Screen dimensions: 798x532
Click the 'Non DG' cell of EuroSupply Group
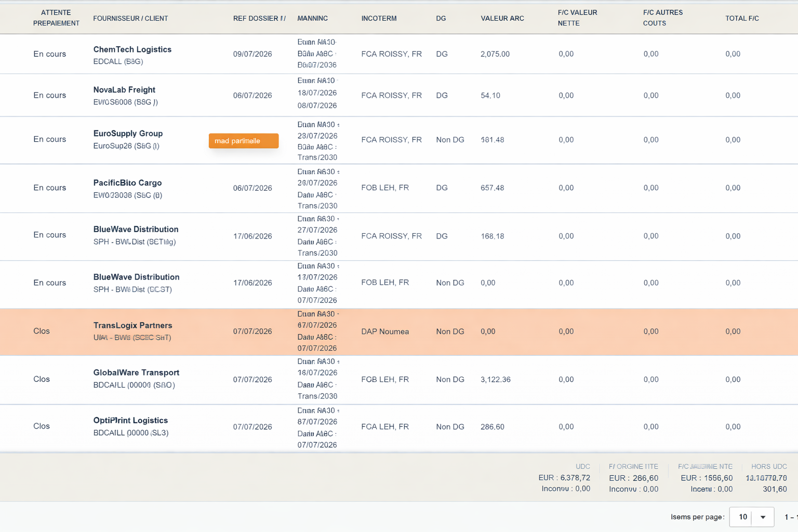[x=450, y=140]
